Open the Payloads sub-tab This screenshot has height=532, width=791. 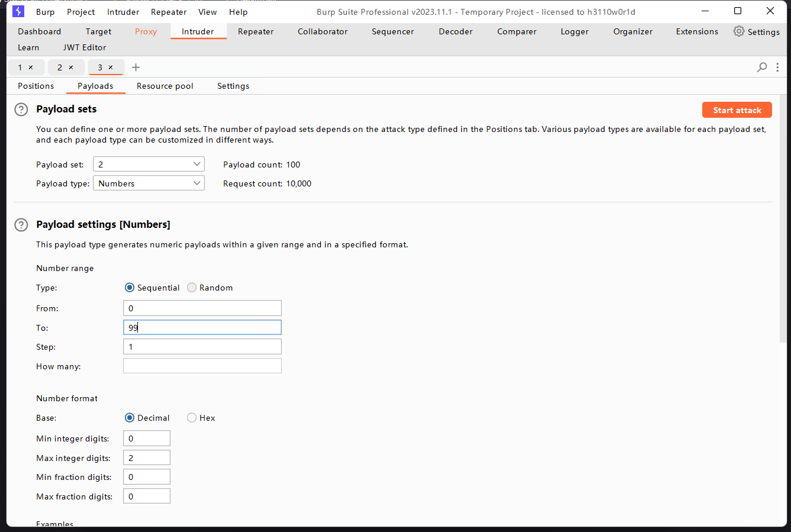pyautogui.click(x=95, y=86)
